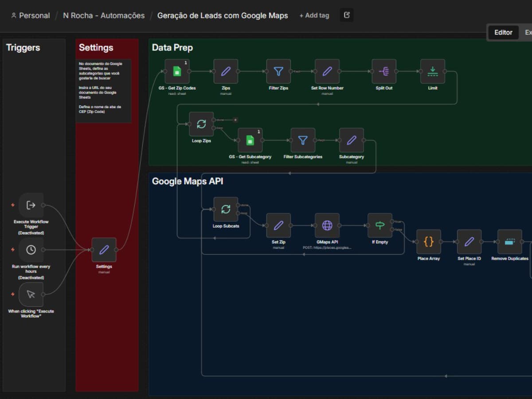Click the workflow name Geração de Leads
Image resolution: width=532 pixels, height=399 pixels.
223,16
